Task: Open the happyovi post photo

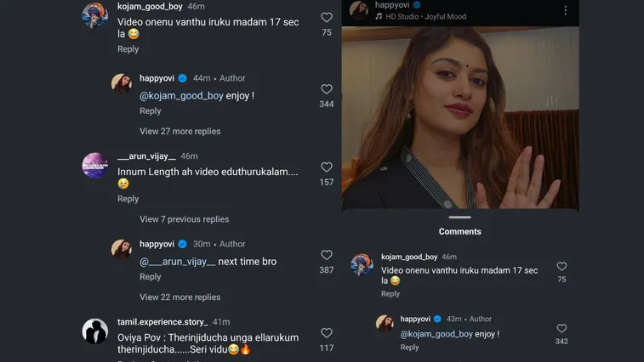Action: coord(460,119)
